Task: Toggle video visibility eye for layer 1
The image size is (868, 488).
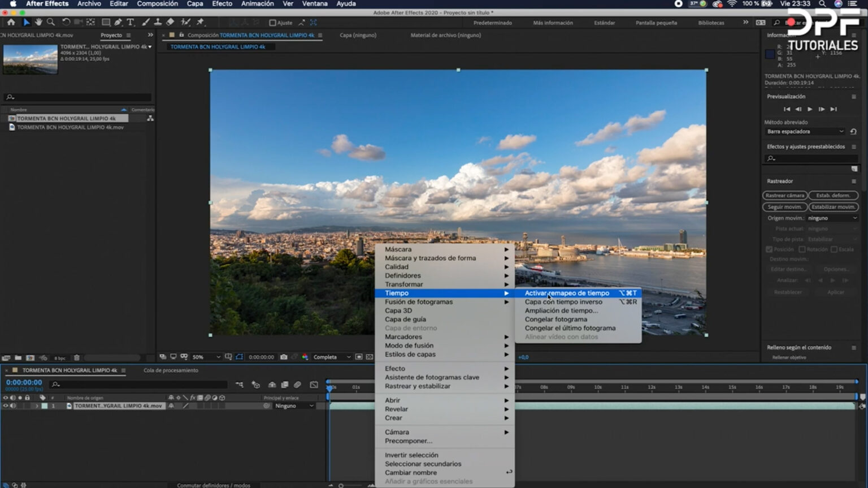Action: [x=6, y=406]
